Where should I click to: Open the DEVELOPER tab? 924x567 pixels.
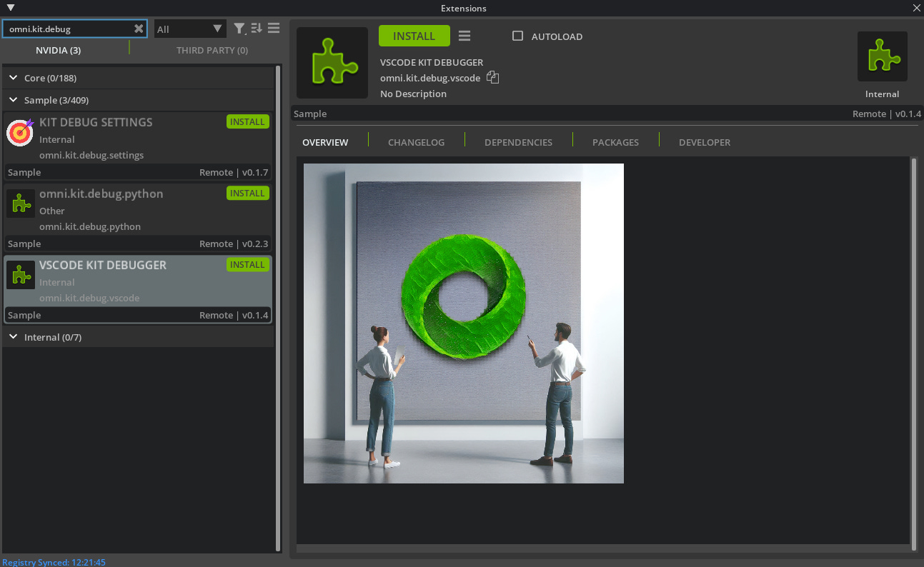(705, 142)
